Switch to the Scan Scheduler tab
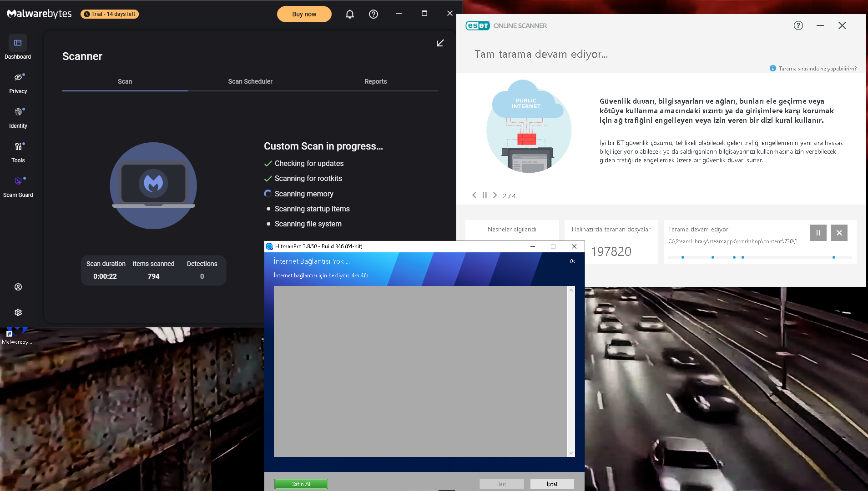The width and height of the screenshot is (868, 491). (x=250, y=81)
